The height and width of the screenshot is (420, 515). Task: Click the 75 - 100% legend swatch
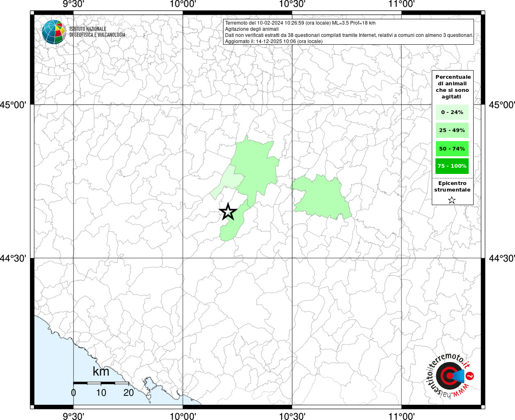coord(452,166)
